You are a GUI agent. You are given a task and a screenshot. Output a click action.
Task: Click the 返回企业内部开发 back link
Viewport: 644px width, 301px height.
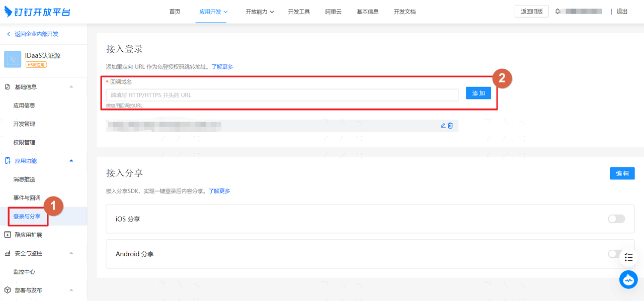[32, 34]
